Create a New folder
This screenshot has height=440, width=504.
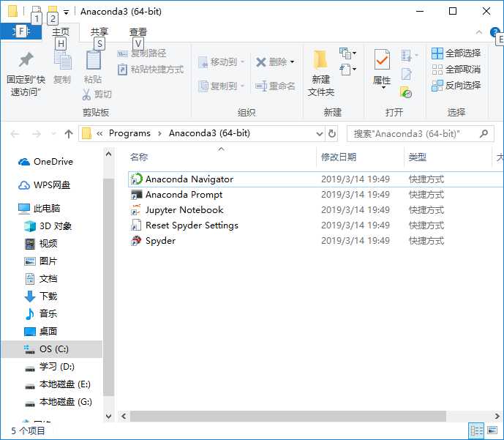point(321,73)
